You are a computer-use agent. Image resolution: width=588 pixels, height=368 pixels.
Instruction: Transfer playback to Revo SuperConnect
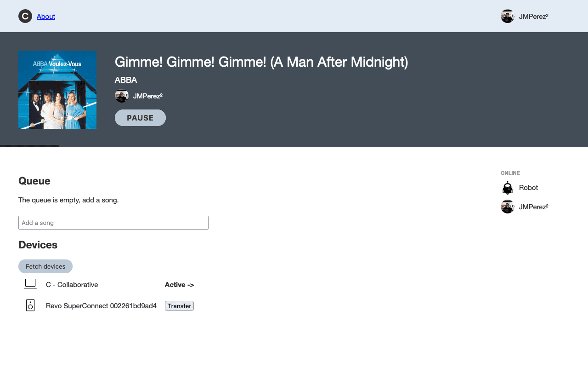click(179, 306)
